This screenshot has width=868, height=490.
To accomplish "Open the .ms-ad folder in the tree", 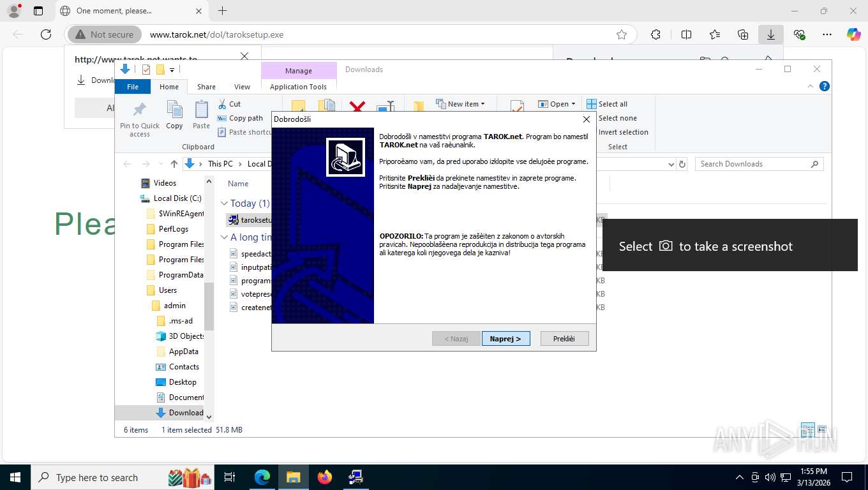I will coord(175,321).
